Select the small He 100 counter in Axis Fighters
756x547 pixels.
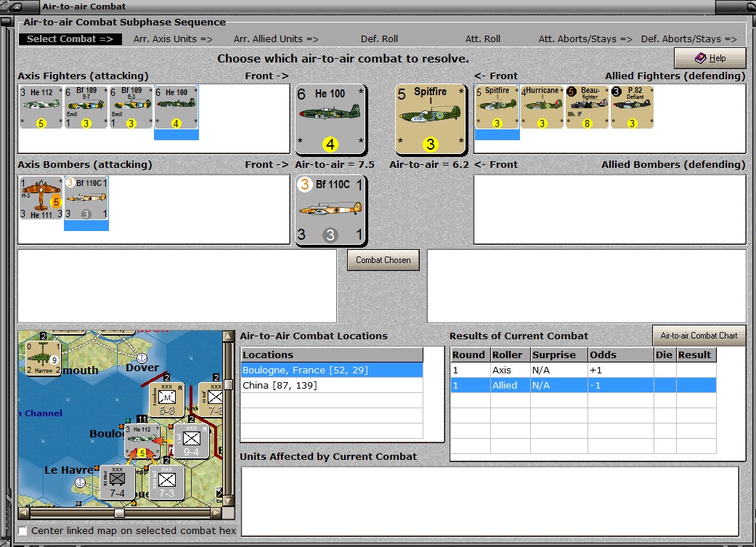pyautogui.click(x=176, y=107)
